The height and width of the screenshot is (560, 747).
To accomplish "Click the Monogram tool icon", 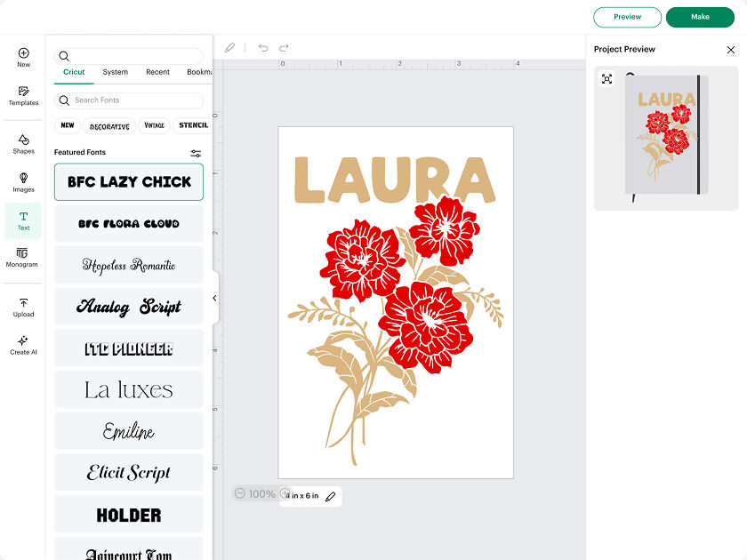I will [23, 258].
